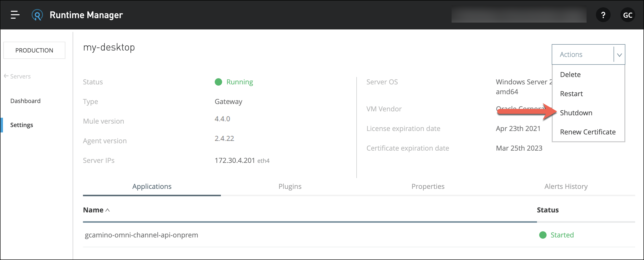644x260 pixels.
Task: Click the green Running status indicator
Action: (x=234, y=82)
